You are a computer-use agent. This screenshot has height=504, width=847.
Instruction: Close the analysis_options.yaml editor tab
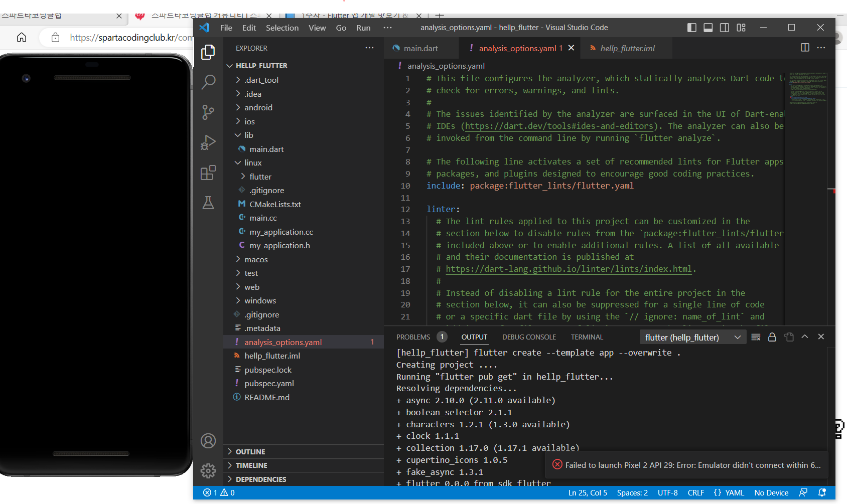point(571,48)
